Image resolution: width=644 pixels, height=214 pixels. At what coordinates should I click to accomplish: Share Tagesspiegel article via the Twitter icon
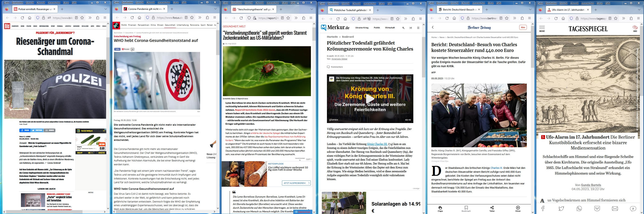(561, 208)
